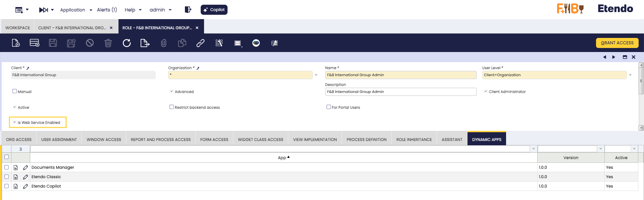Open Etendo Classic row form icon

(x=16, y=177)
